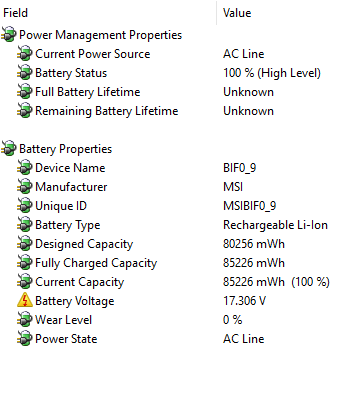Click the 17.306 V voltage value
Image resolution: width=364 pixels, height=397 pixels.
pyautogui.click(x=244, y=301)
